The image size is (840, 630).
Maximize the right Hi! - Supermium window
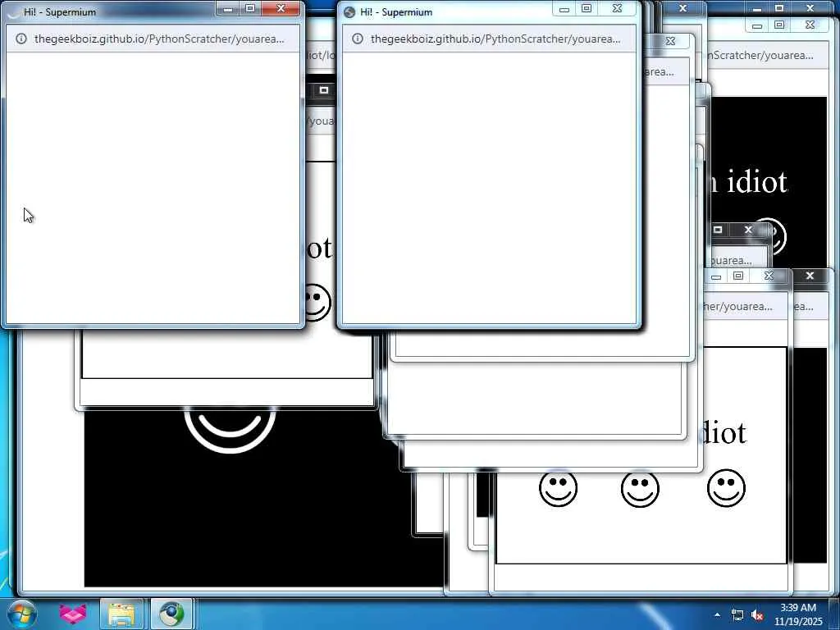tap(587, 8)
